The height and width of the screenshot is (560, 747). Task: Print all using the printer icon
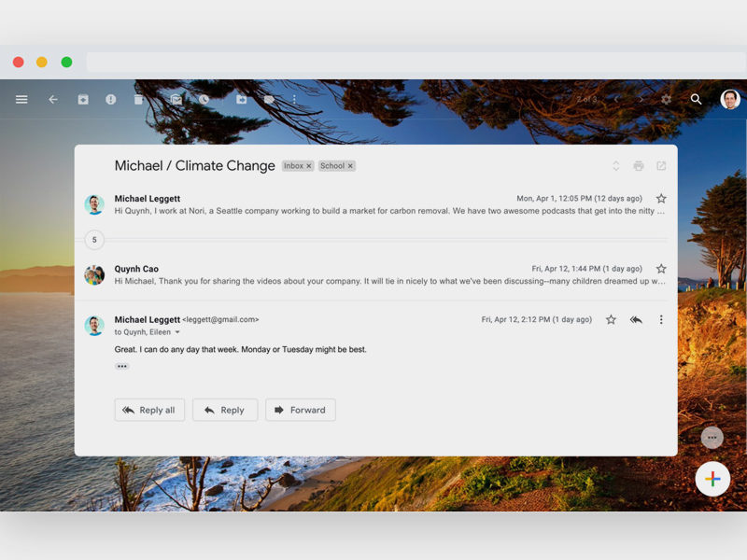click(639, 166)
